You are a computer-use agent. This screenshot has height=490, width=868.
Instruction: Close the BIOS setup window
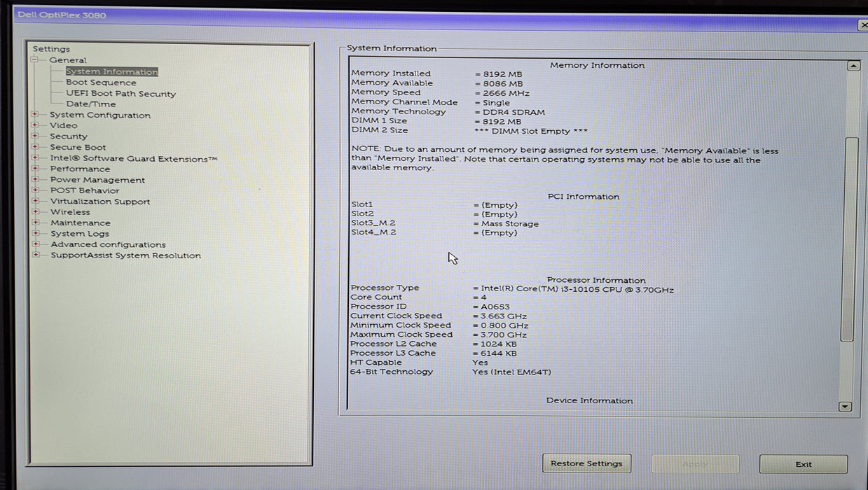click(863, 25)
